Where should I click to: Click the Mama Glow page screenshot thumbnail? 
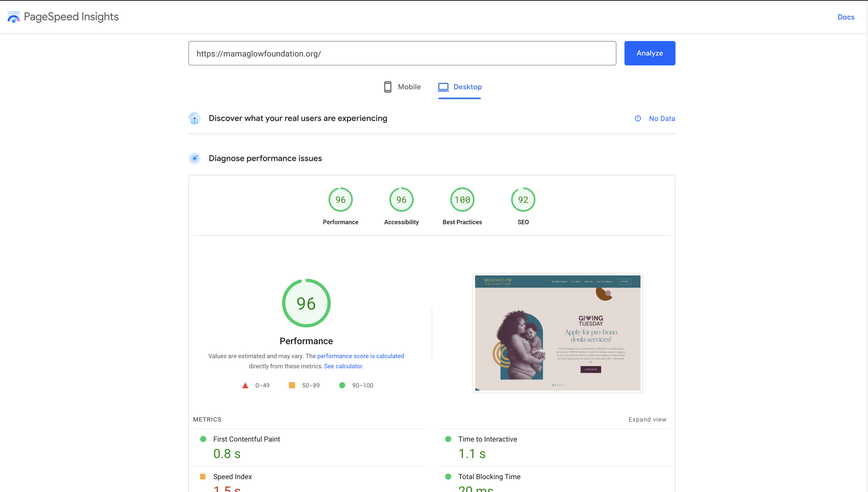click(x=557, y=333)
